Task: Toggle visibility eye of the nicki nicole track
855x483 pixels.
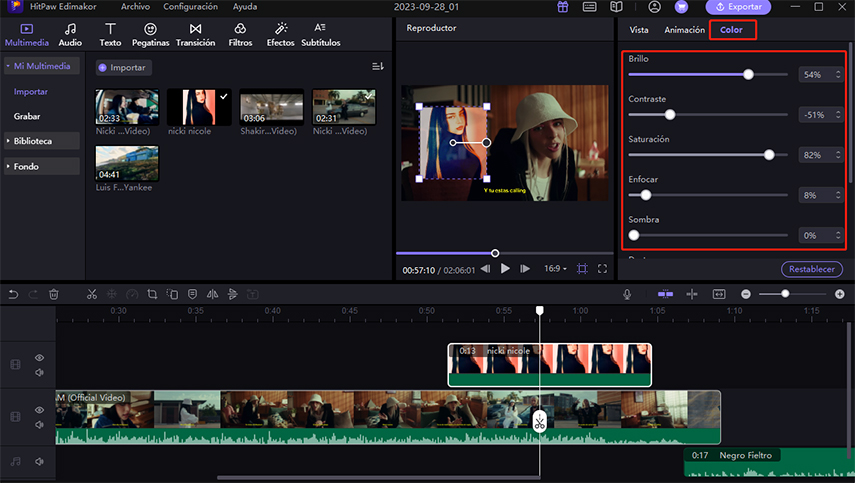Action: [39, 358]
